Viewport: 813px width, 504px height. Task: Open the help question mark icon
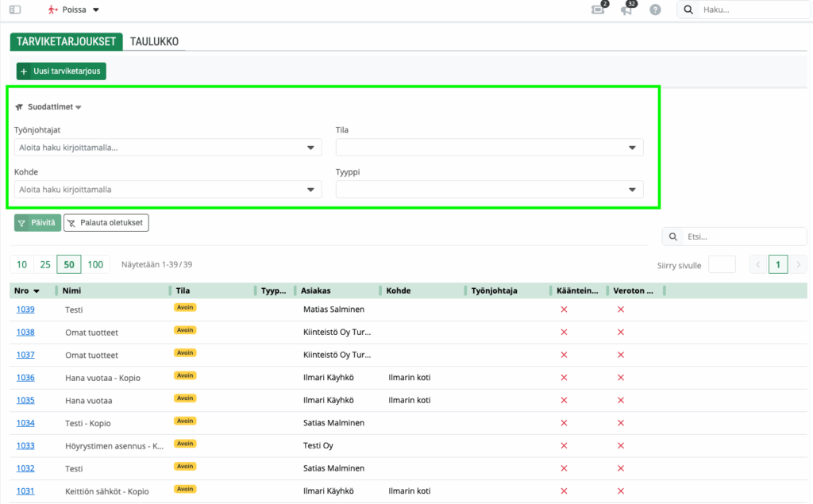tap(655, 10)
